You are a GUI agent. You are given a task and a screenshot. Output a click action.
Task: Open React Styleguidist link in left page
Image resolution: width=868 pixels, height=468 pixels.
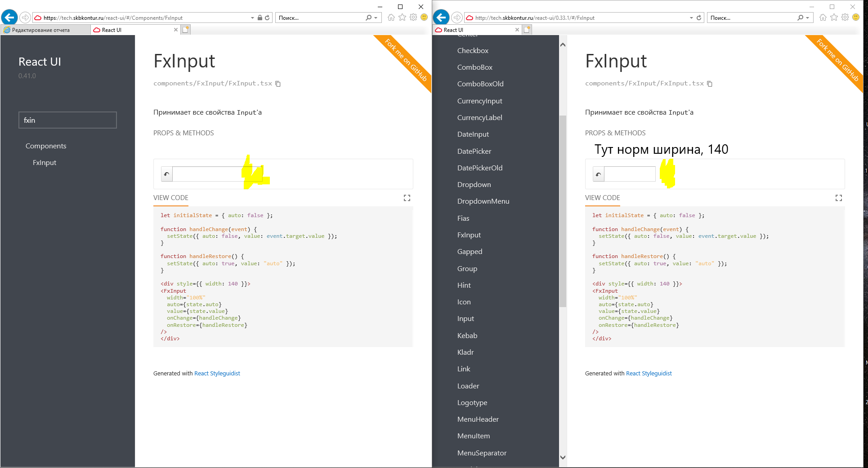[x=217, y=374]
